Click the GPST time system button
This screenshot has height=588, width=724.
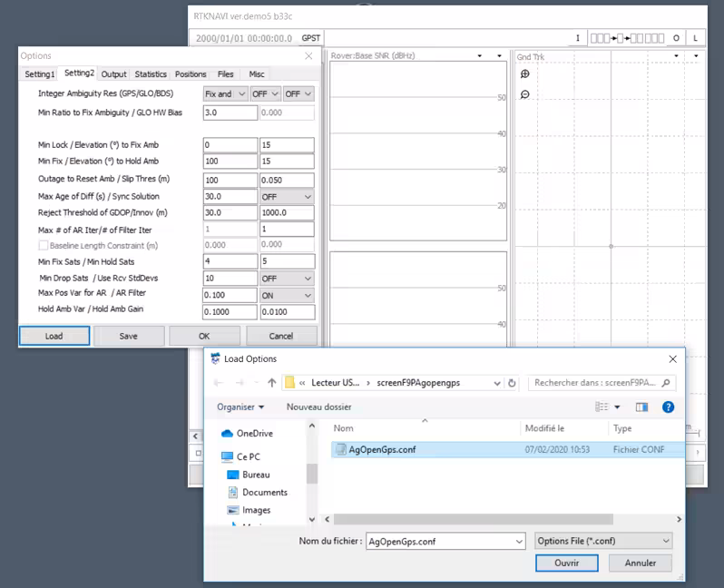pyautogui.click(x=311, y=38)
